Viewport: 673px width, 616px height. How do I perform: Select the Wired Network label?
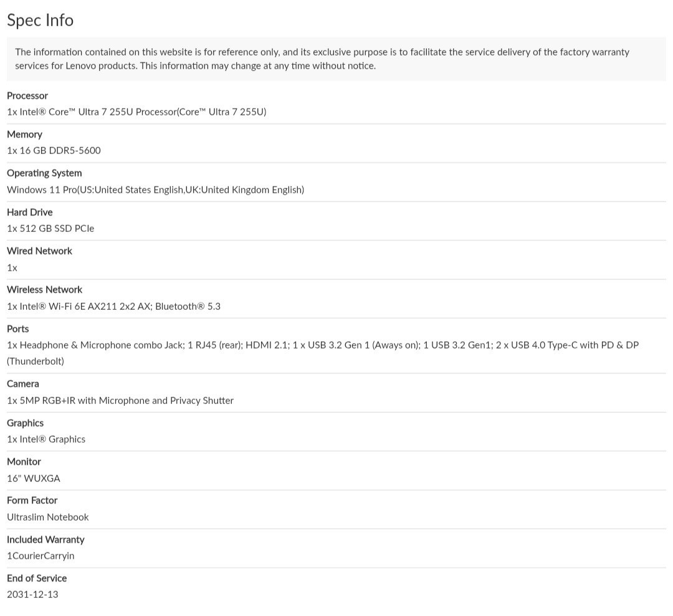tap(39, 251)
